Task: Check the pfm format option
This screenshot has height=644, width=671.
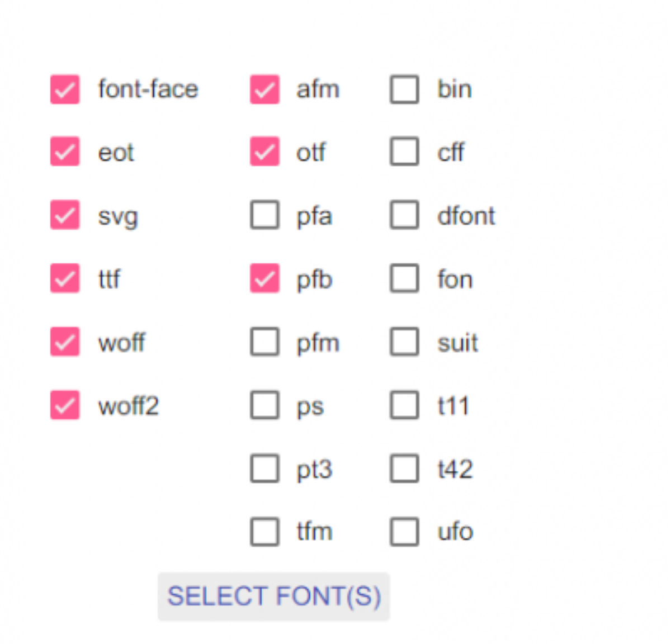Action: [x=264, y=342]
